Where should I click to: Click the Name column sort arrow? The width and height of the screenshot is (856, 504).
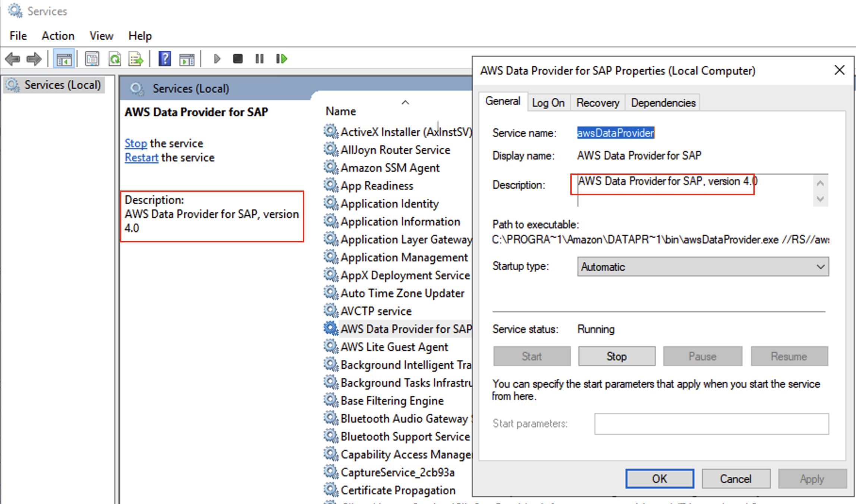tap(405, 103)
